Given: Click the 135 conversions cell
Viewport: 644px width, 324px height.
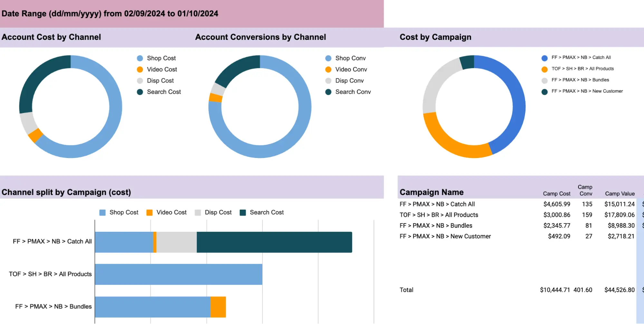Looking at the screenshot, I should [587, 204].
